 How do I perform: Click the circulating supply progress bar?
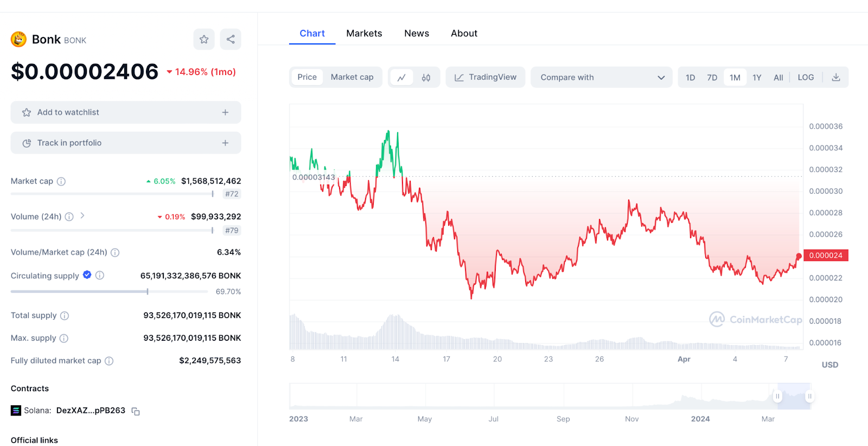109,292
